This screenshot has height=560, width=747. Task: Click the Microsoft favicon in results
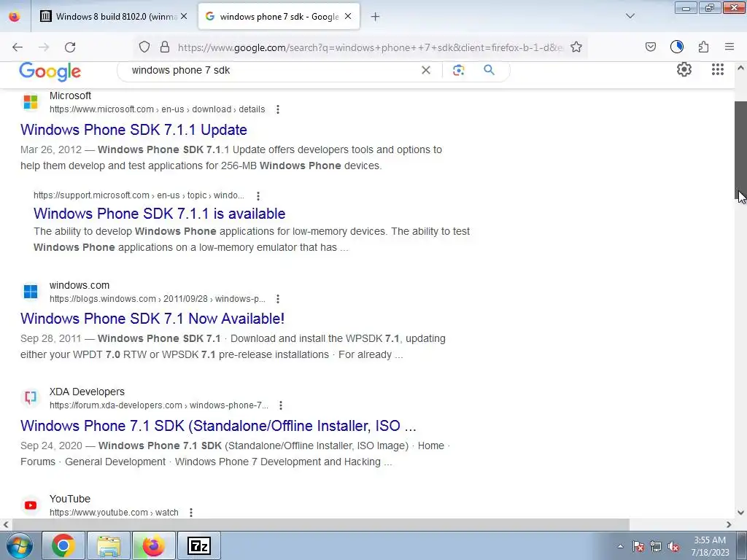point(31,102)
